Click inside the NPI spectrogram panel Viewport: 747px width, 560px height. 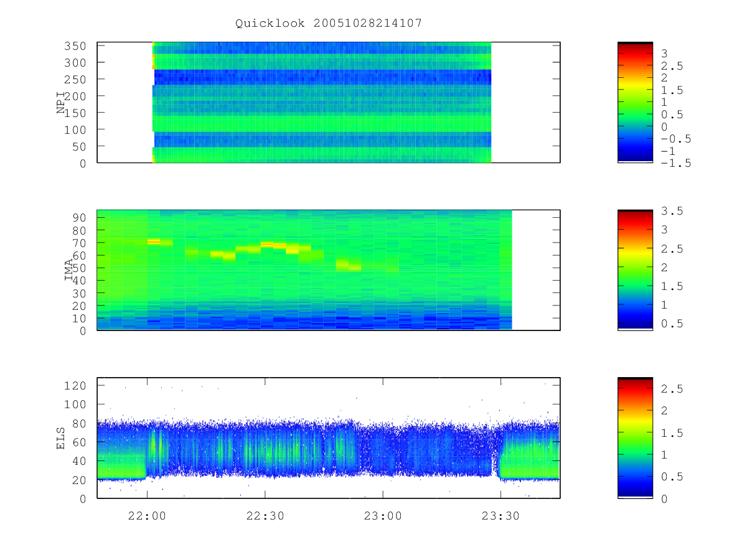pos(329,103)
